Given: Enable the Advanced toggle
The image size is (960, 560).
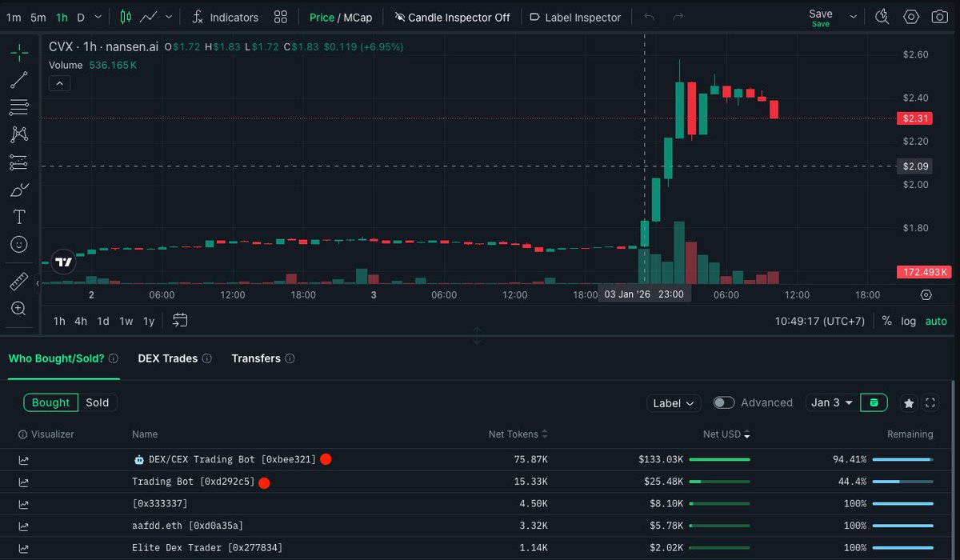Looking at the screenshot, I should [x=724, y=402].
